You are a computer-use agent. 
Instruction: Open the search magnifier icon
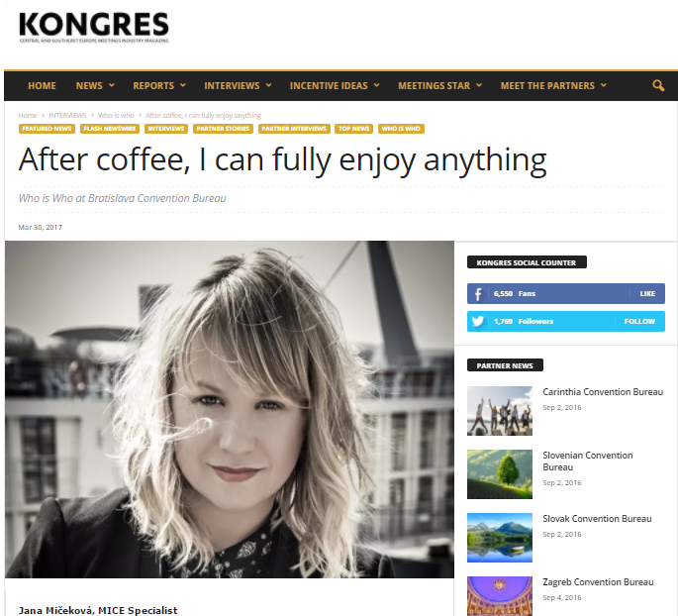tap(658, 85)
